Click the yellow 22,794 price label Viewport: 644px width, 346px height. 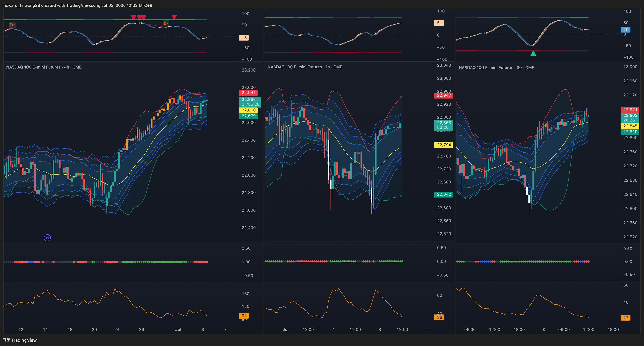click(x=444, y=145)
